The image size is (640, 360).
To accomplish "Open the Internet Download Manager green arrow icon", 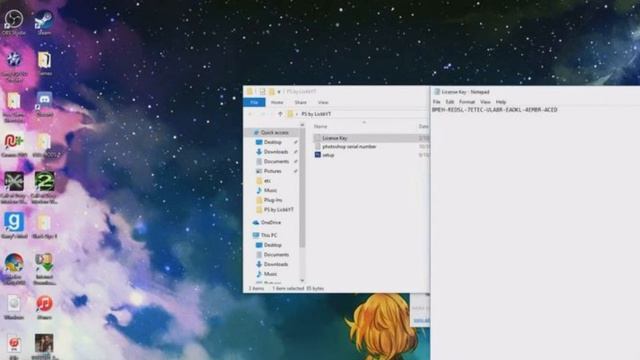I will (44, 263).
